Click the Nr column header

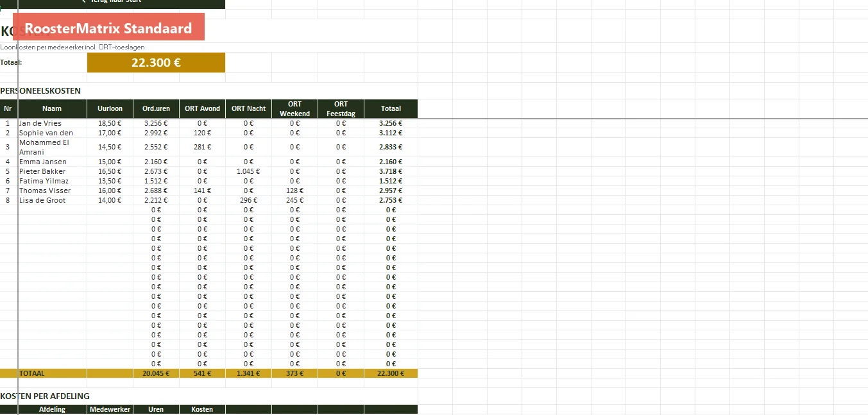click(x=8, y=109)
